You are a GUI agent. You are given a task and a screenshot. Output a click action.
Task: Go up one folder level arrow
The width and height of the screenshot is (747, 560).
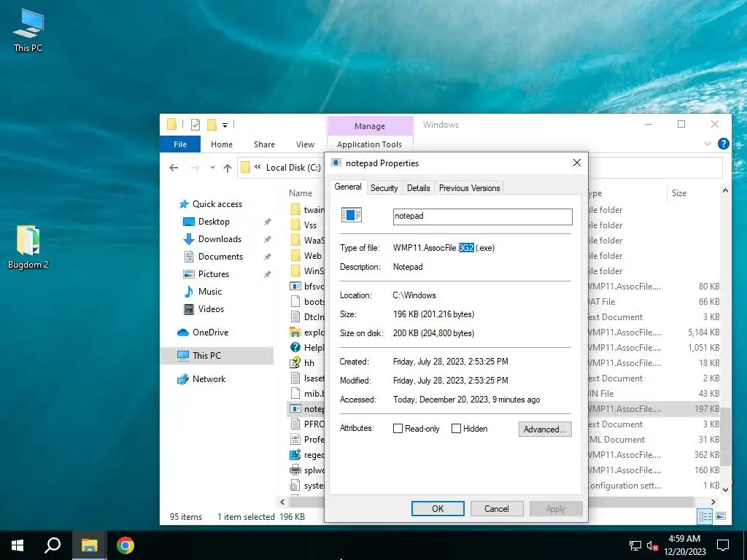pos(228,168)
